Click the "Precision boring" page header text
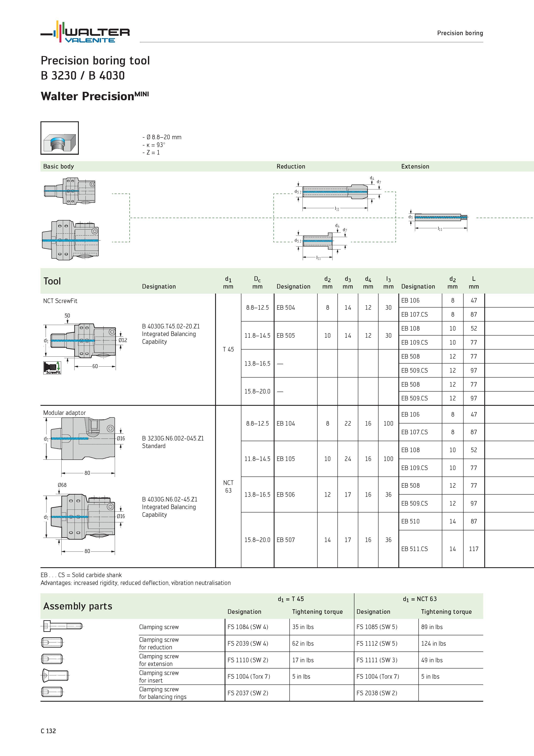This screenshot has width=534, height=756. pyautogui.click(x=460, y=33)
